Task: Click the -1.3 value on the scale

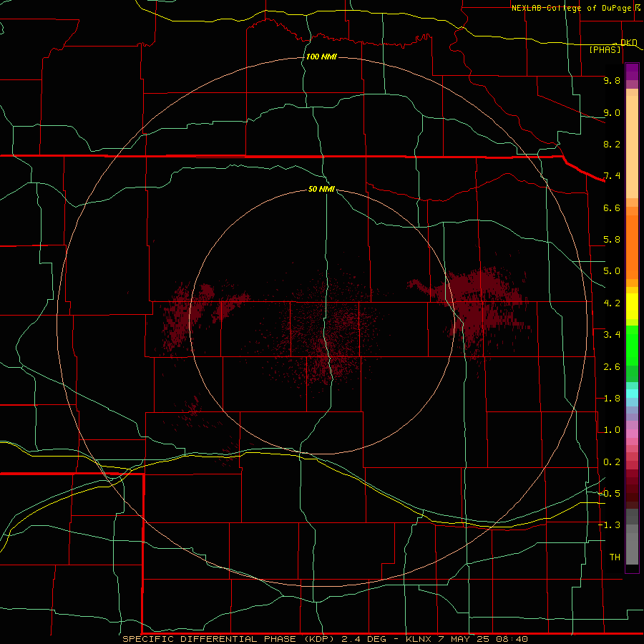Action: (609, 525)
